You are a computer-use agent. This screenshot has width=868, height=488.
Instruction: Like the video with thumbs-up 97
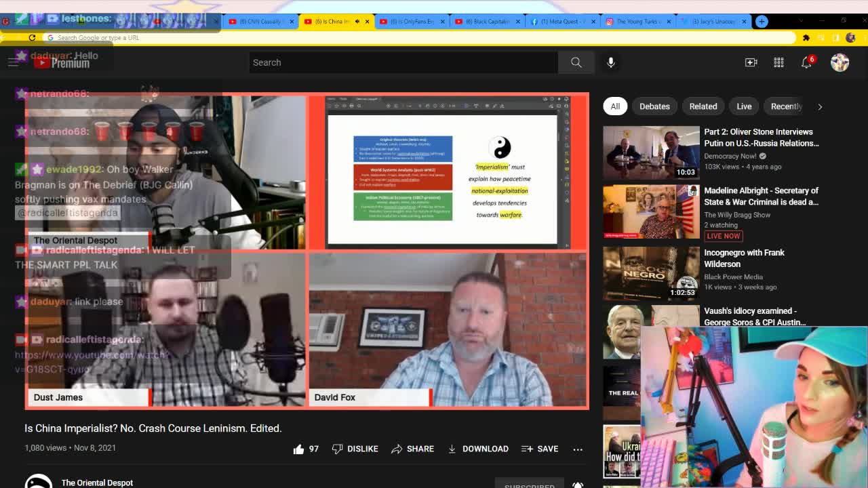point(306,449)
